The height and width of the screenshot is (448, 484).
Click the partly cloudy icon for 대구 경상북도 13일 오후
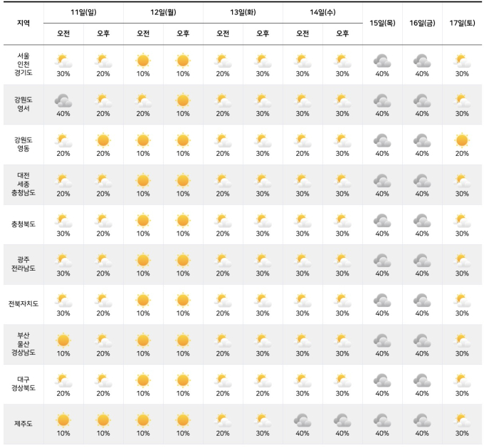(263, 380)
